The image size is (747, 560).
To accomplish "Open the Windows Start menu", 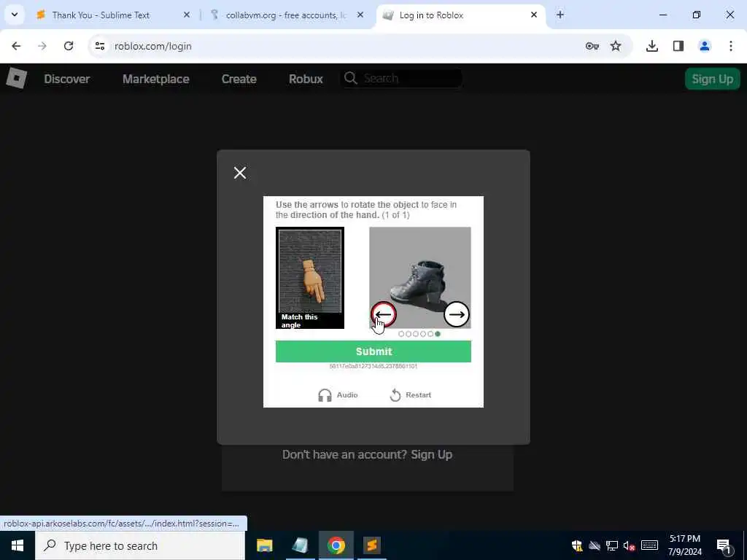I will pyautogui.click(x=18, y=545).
